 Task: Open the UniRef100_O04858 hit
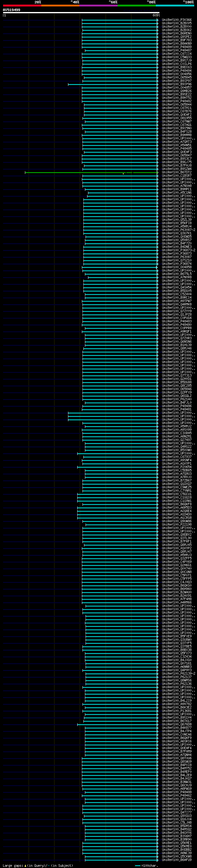pos(176,267)
